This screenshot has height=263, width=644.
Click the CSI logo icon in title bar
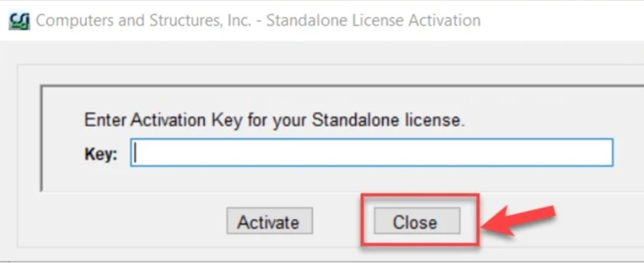tap(19, 21)
